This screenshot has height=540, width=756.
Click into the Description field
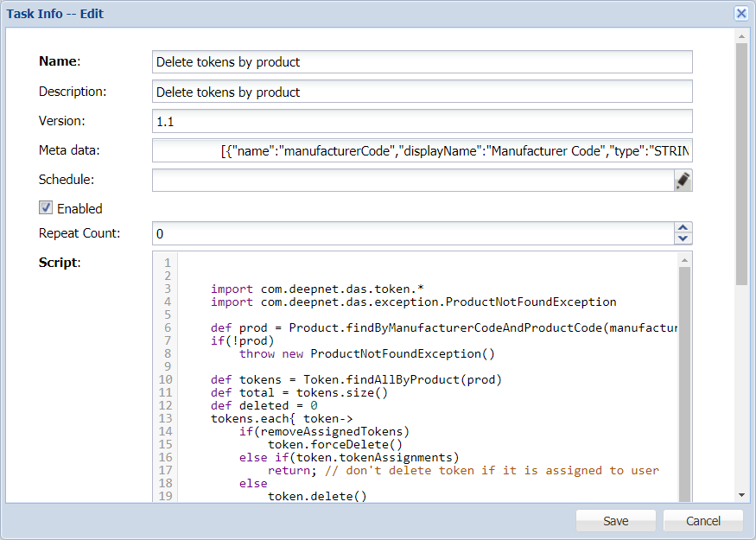pyautogui.click(x=422, y=92)
